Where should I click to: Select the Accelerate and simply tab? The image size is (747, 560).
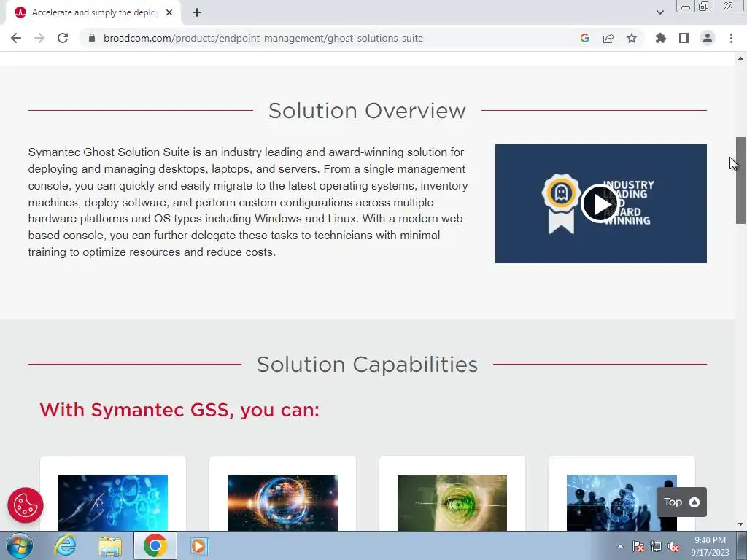[x=94, y=12]
